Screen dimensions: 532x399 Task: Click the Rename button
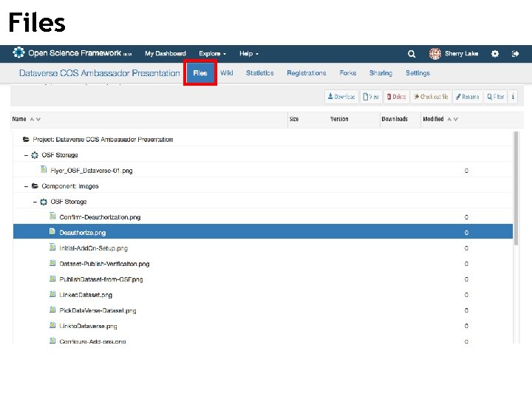468,97
